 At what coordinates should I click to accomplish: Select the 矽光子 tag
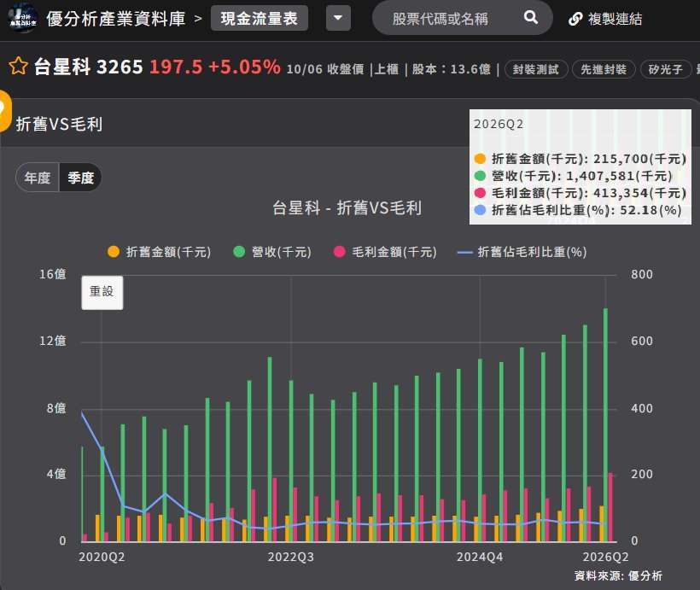pyautogui.click(x=666, y=70)
